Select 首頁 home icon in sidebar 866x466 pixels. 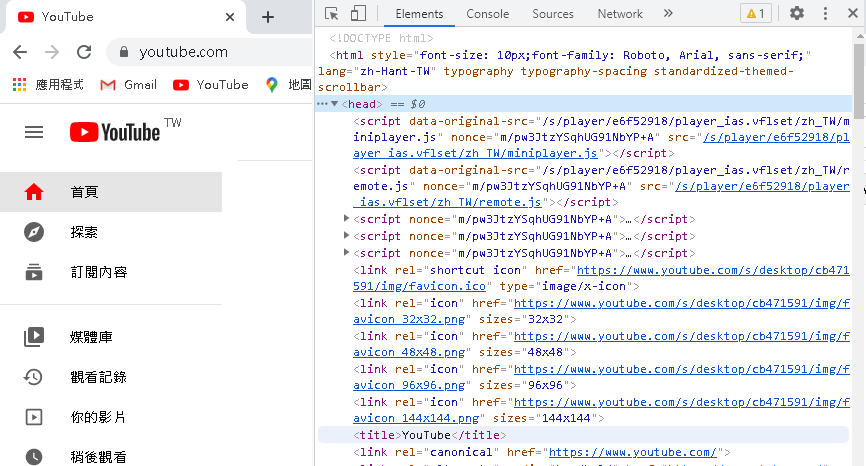[34, 192]
